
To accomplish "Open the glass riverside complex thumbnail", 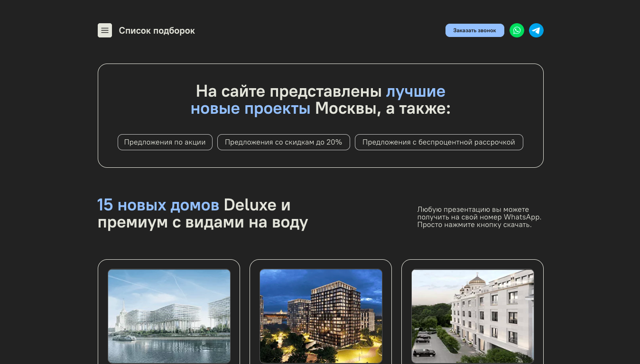I will (169, 316).
